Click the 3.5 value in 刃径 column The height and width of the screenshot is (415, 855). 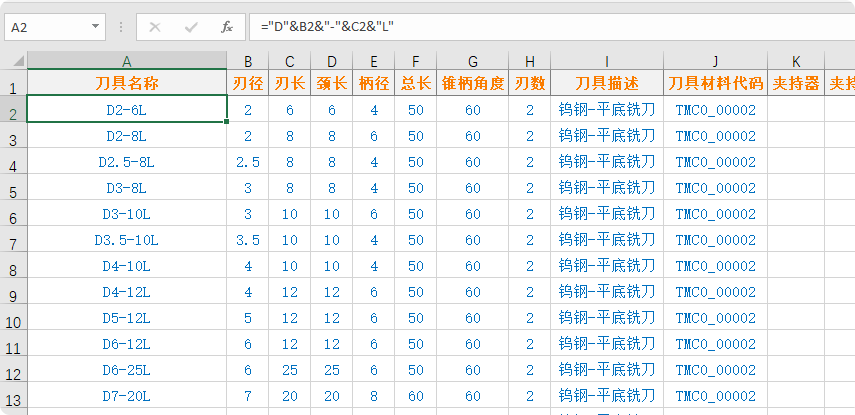pos(248,239)
